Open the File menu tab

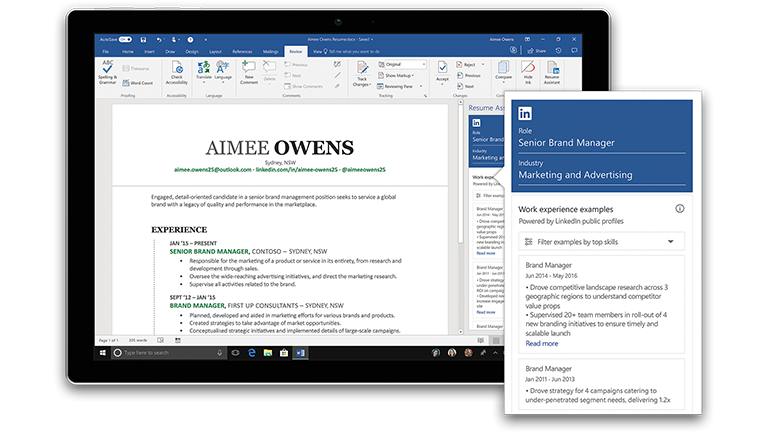(106, 51)
